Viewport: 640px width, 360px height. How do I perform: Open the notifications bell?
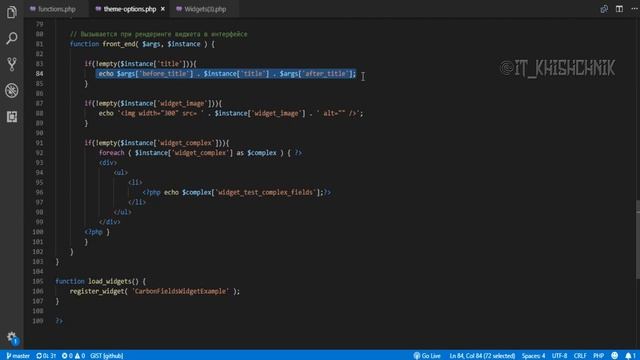(x=630, y=356)
